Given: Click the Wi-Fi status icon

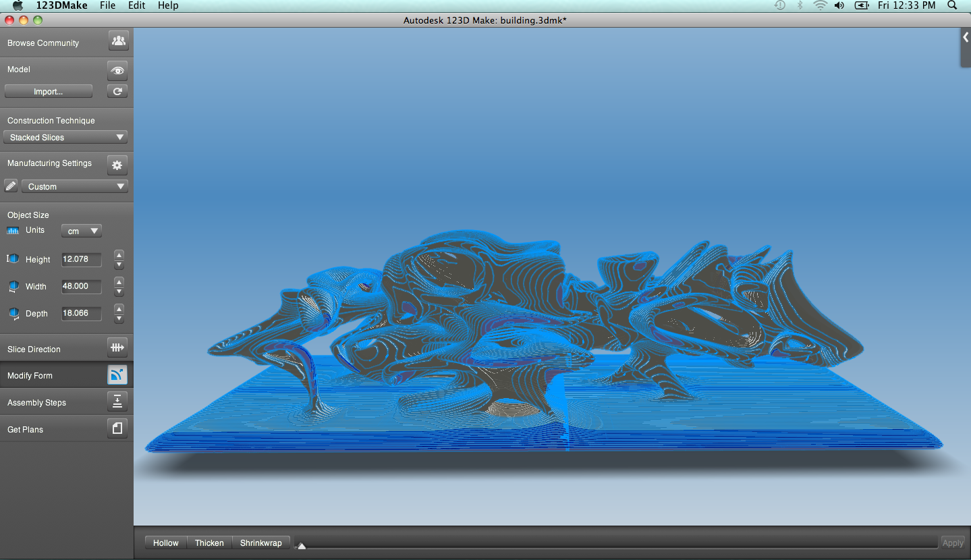Looking at the screenshot, I should pos(820,5).
